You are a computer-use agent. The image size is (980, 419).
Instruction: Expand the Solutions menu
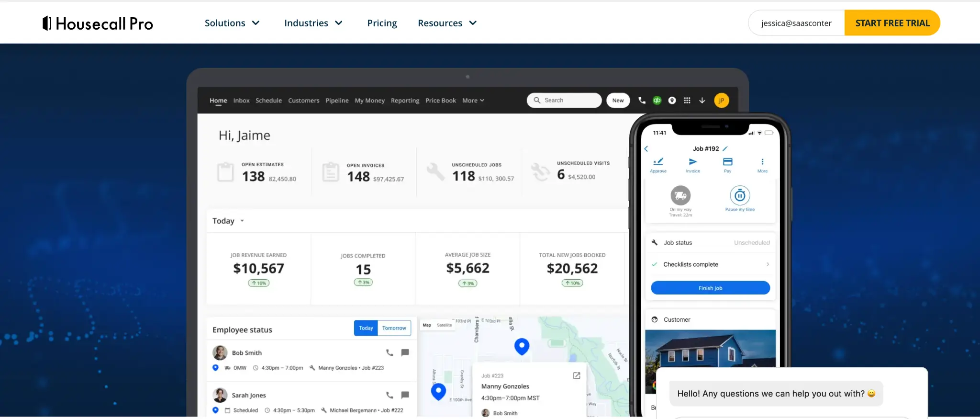232,23
